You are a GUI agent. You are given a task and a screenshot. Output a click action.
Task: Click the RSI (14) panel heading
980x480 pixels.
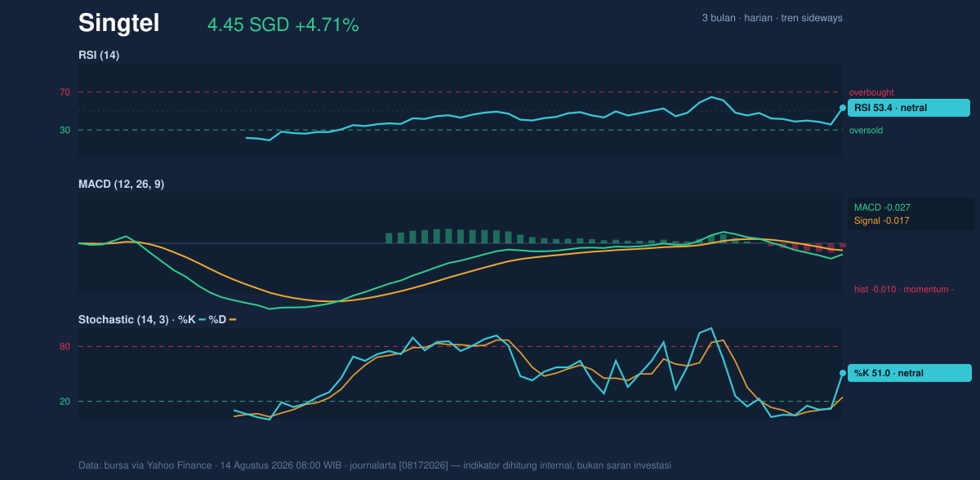click(x=99, y=56)
